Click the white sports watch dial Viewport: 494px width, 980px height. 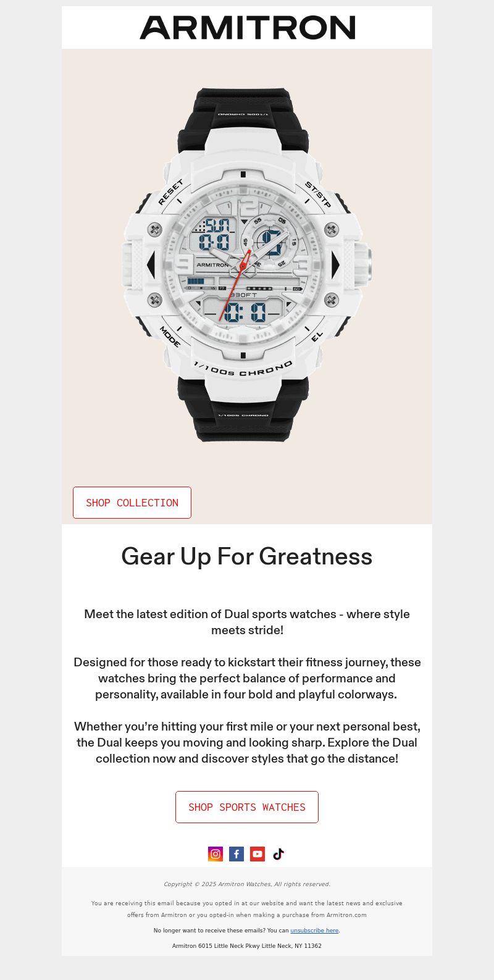coord(242,264)
